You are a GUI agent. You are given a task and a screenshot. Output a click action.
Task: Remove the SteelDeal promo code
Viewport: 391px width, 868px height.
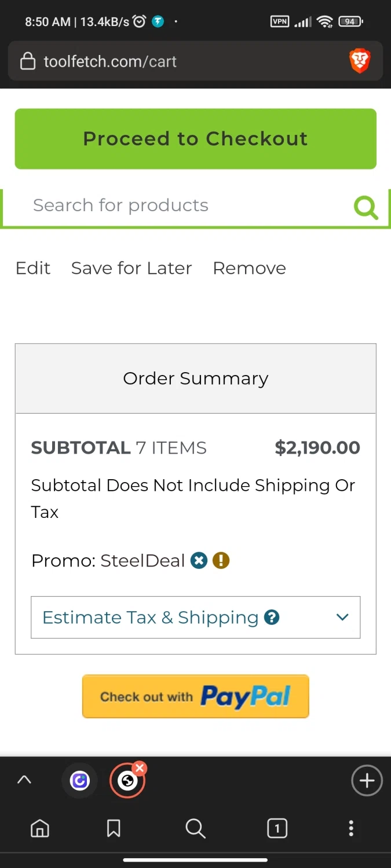tap(199, 560)
